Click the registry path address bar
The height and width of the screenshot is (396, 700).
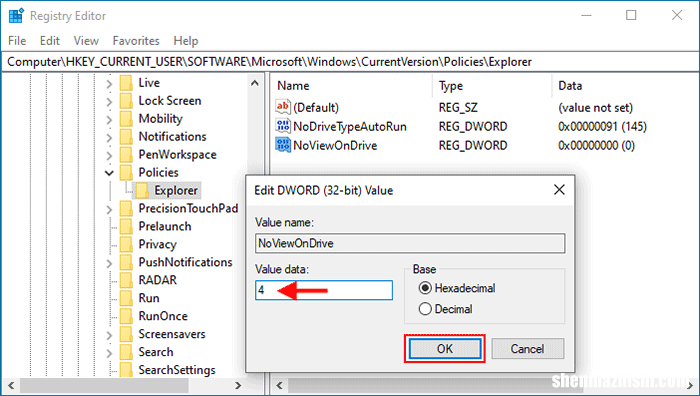coord(349,62)
